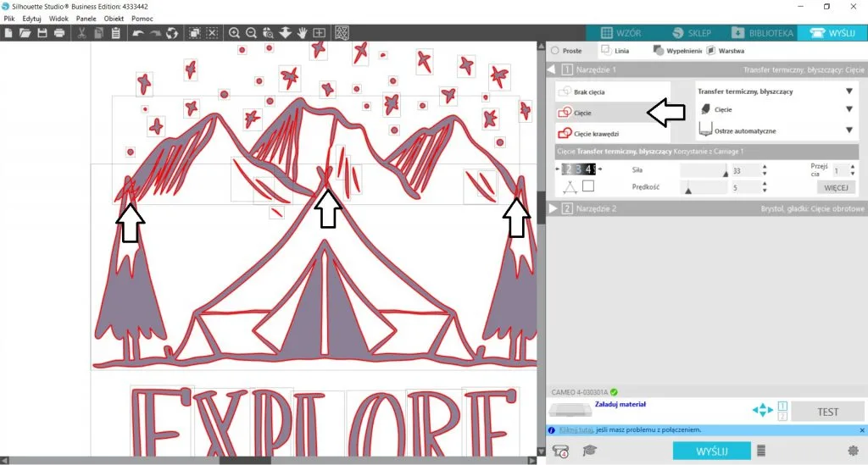Click the zoom selection icon
Viewport: 868px width, 465px height.
click(x=268, y=33)
